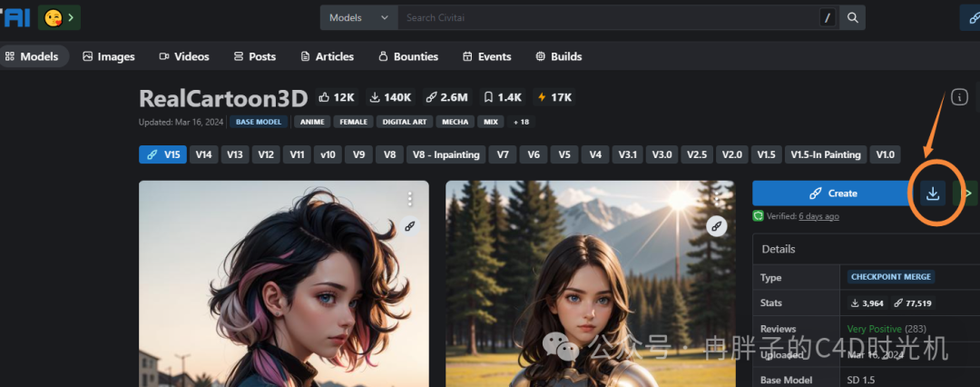
Task: Open the three-dot menu on the first image
Action: (410, 199)
